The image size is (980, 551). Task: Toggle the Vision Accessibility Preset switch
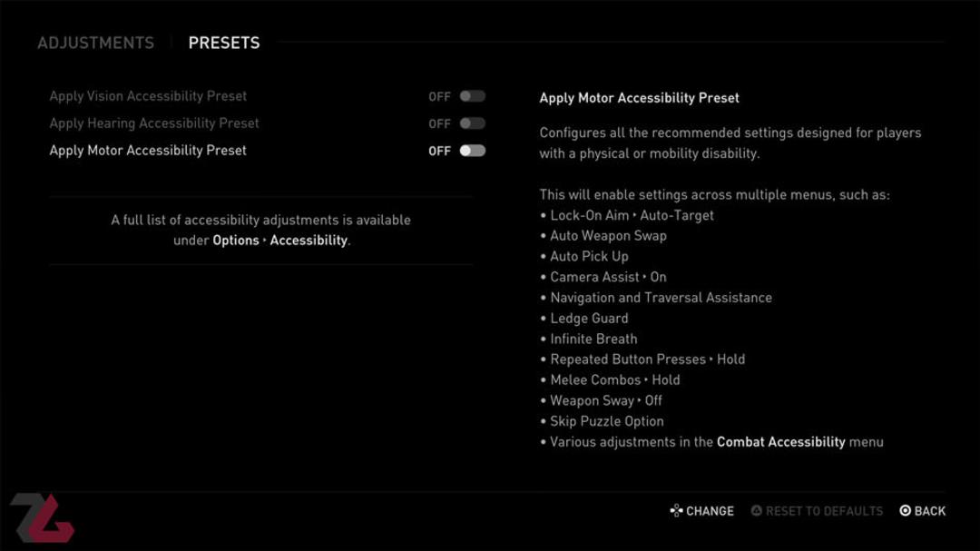(473, 96)
